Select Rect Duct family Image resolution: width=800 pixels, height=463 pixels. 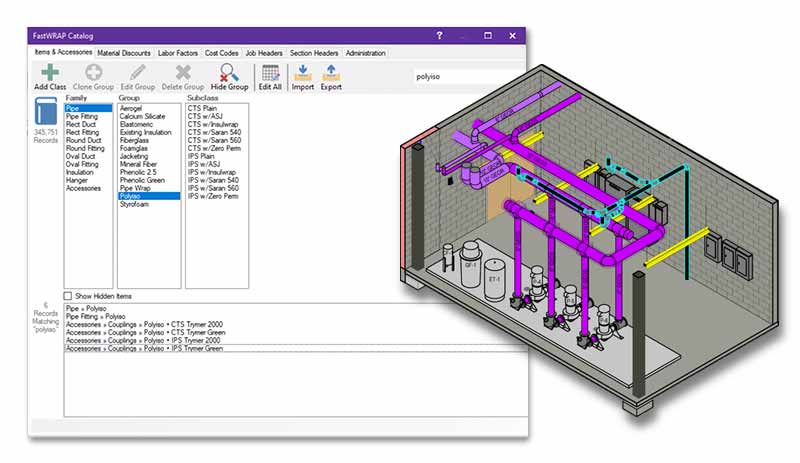click(88, 124)
